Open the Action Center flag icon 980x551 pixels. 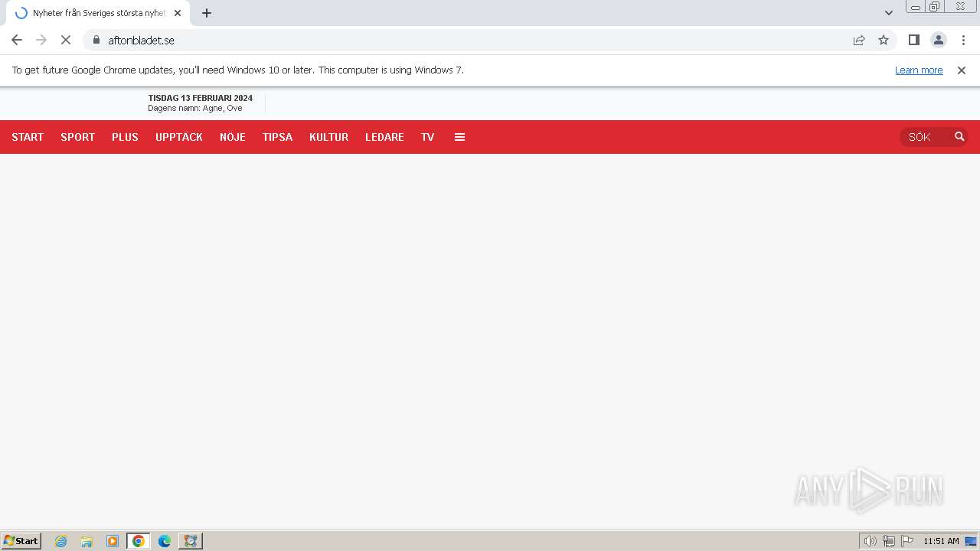pos(907,541)
